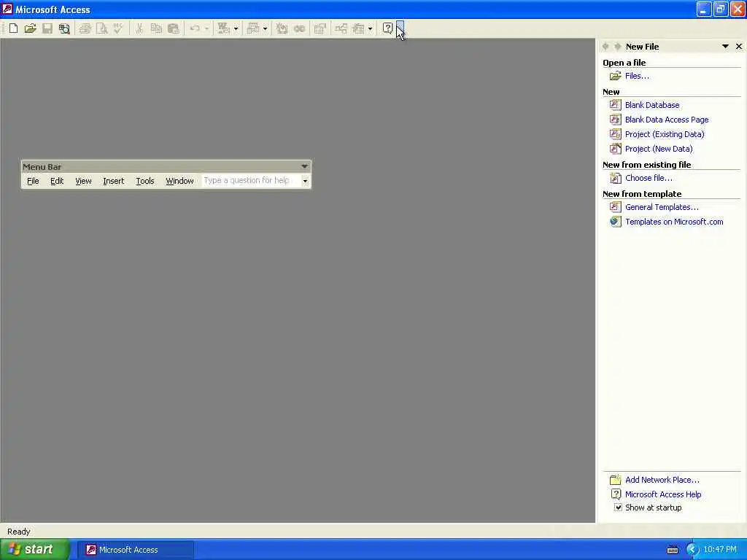
Task: Open Templates on Microsoft.com link
Action: coord(674,222)
